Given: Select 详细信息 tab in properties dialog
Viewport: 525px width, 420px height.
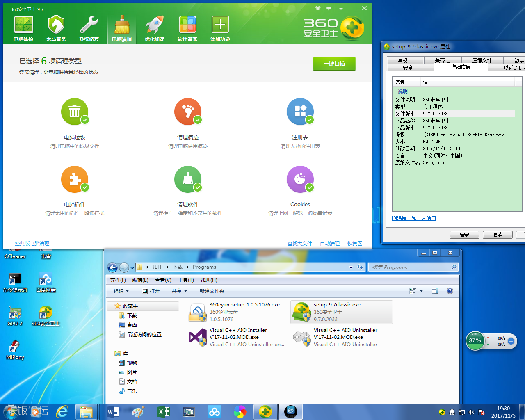Looking at the screenshot, I should tap(461, 67).
